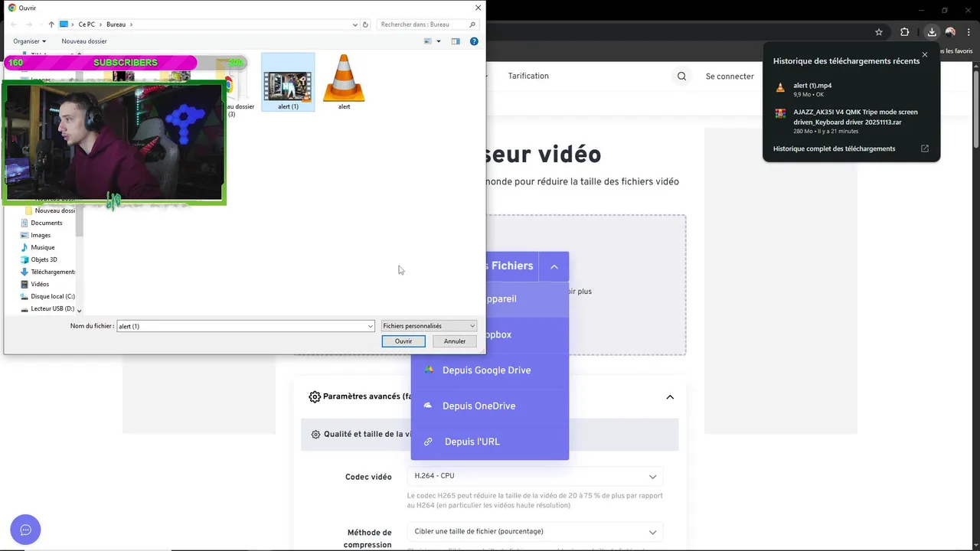Toggle the preview pane icon
Viewport: 980px width, 551px height.
coord(456,41)
